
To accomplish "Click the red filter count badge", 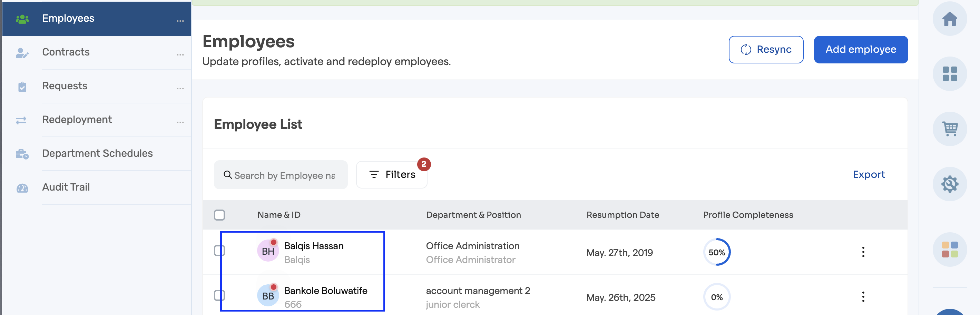I will [x=424, y=164].
